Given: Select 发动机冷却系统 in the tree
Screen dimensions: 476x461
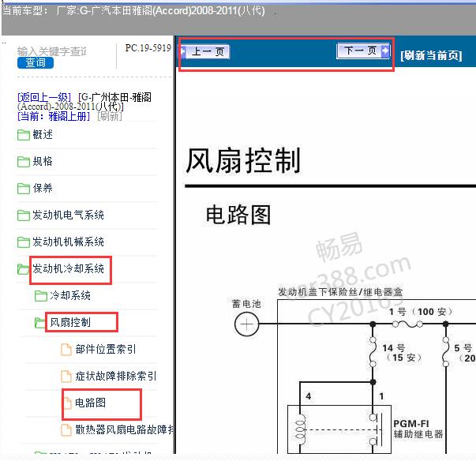Looking at the screenshot, I should pos(69,268).
